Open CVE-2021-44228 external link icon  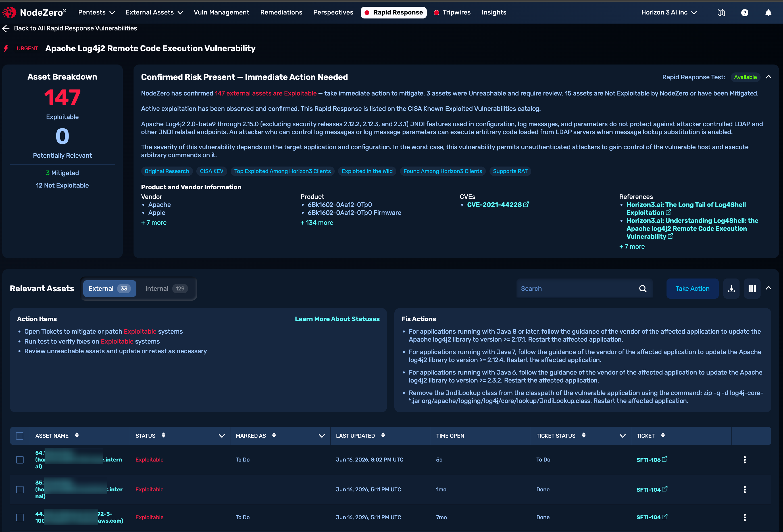(526, 204)
